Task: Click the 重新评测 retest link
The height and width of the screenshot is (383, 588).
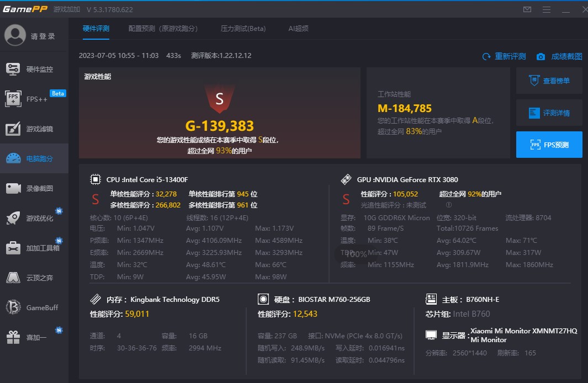Action: click(504, 56)
